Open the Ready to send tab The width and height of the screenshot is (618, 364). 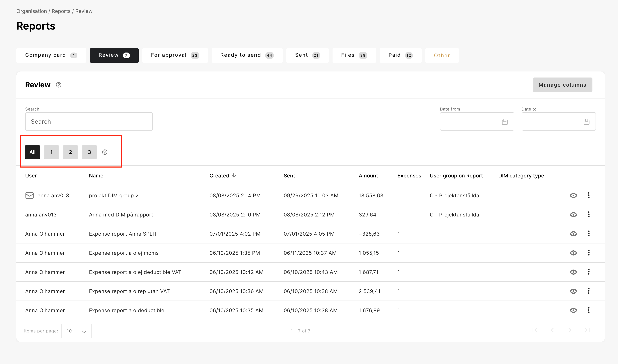click(x=247, y=55)
